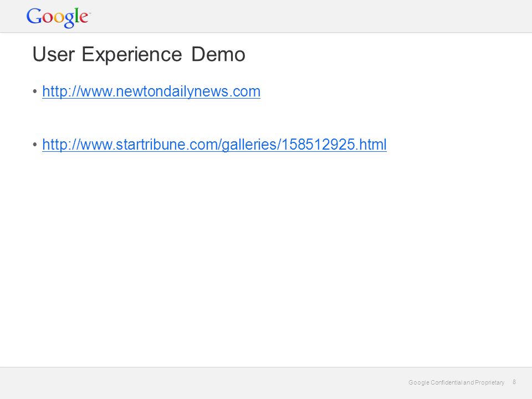Click the Google logo in header
This screenshot has height=399, width=532.
[58, 17]
